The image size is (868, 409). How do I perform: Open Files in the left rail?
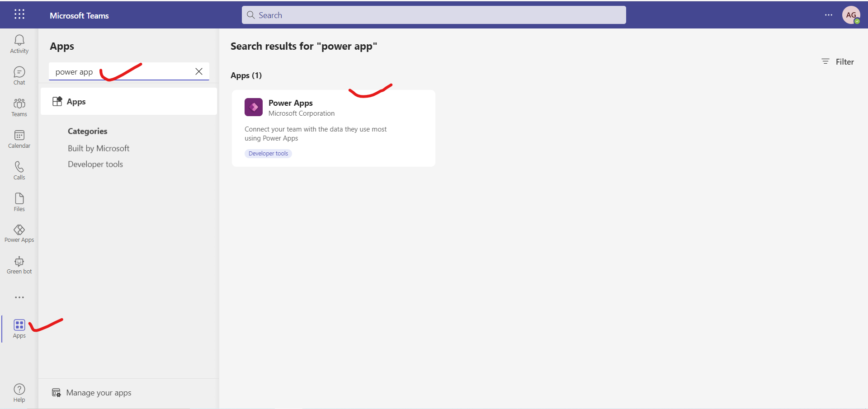click(x=19, y=202)
